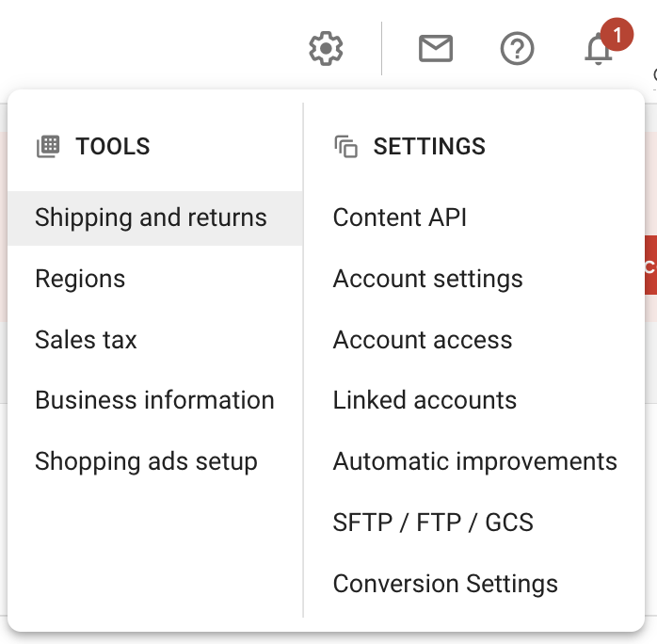Click the Settings stacked-squares icon
The image size is (657, 644).
(346, 146)
